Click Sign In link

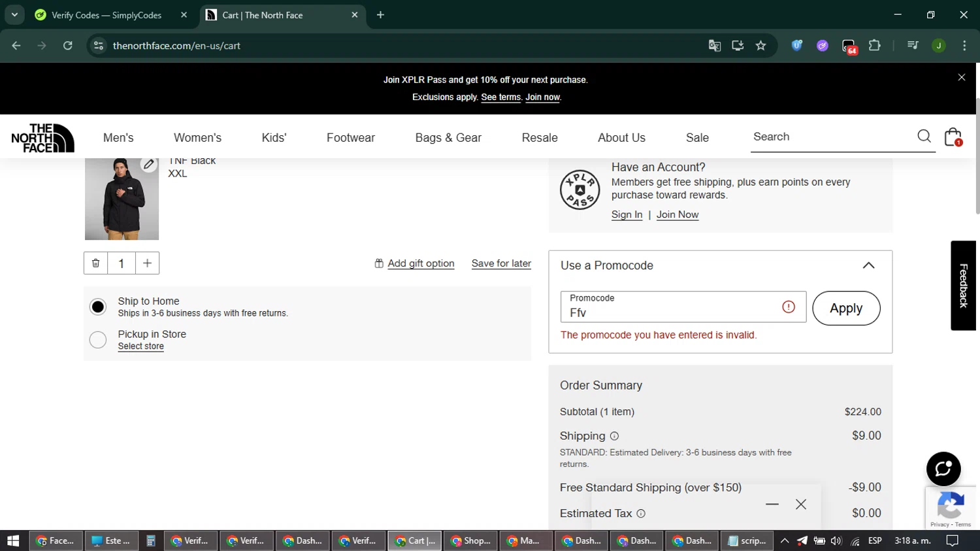(x=627, y=214)
